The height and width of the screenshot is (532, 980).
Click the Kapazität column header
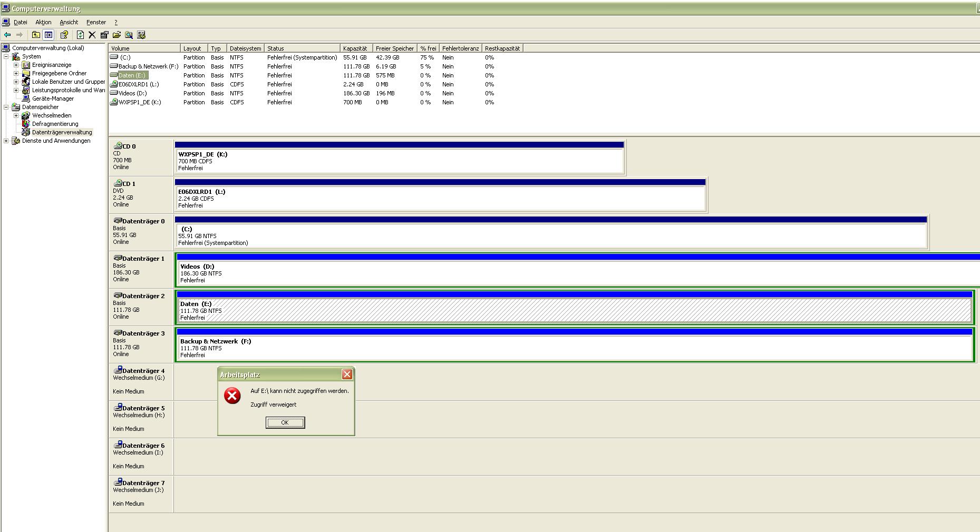(x=355, y=48)
